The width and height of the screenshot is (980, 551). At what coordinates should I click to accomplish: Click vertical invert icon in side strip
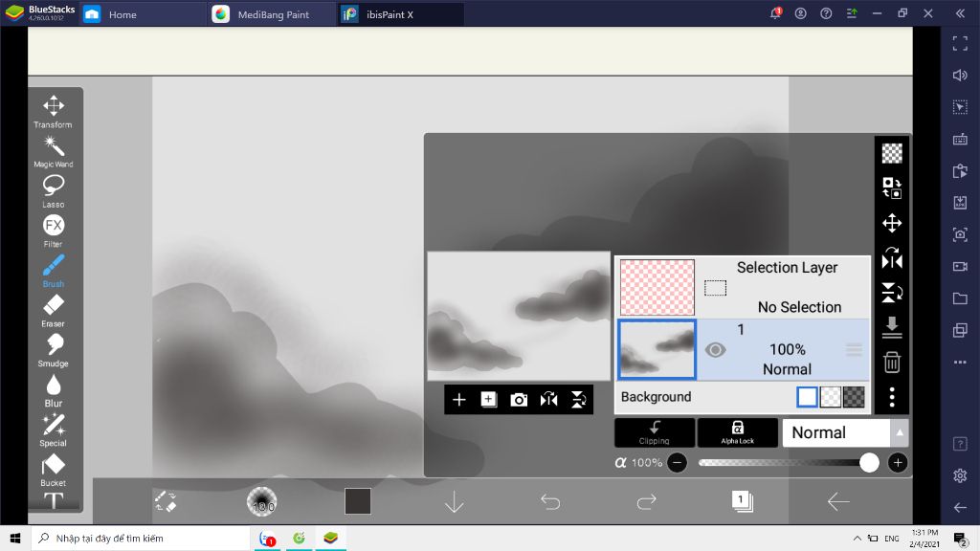point(892,293)
